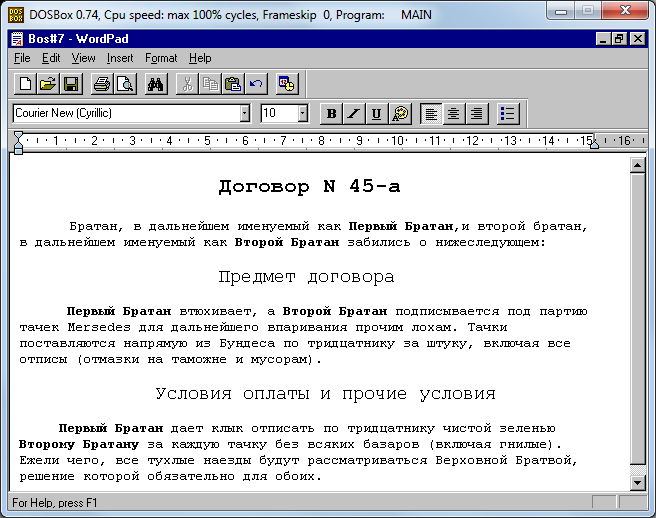Click the scrollbar up arrow
656x518 pixels.
[x=637, y=165]
